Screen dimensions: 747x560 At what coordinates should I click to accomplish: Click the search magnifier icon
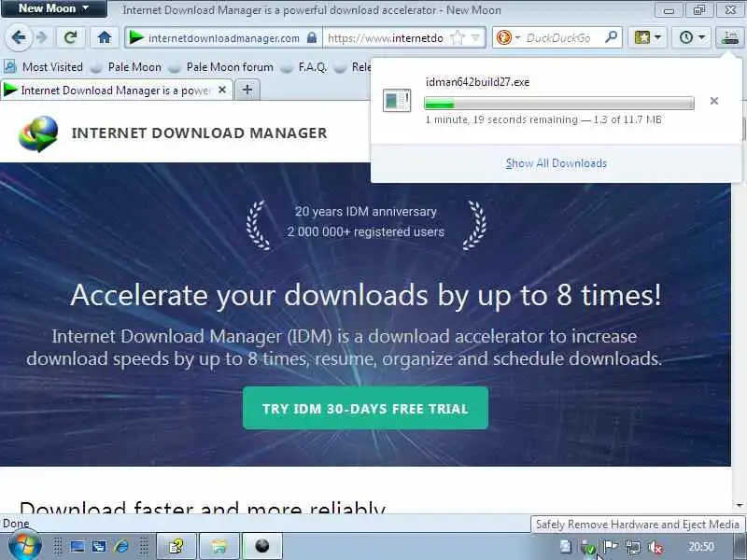pos(611,37)
